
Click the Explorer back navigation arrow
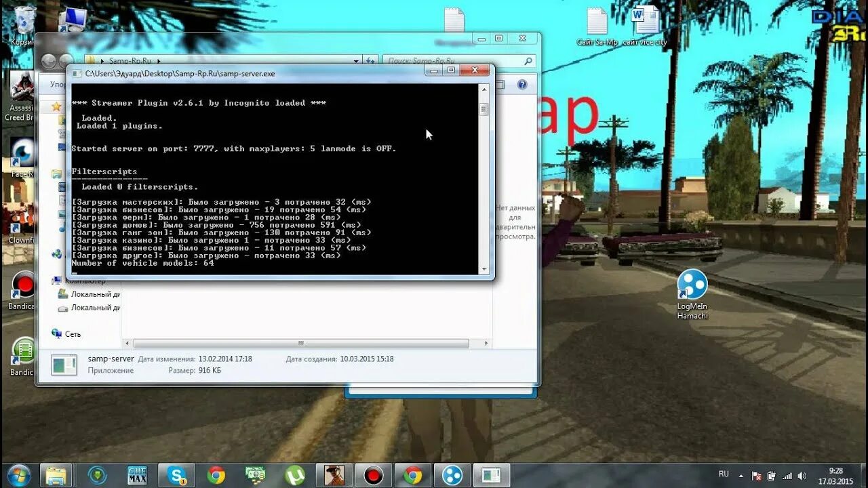[x=49, y=61]
